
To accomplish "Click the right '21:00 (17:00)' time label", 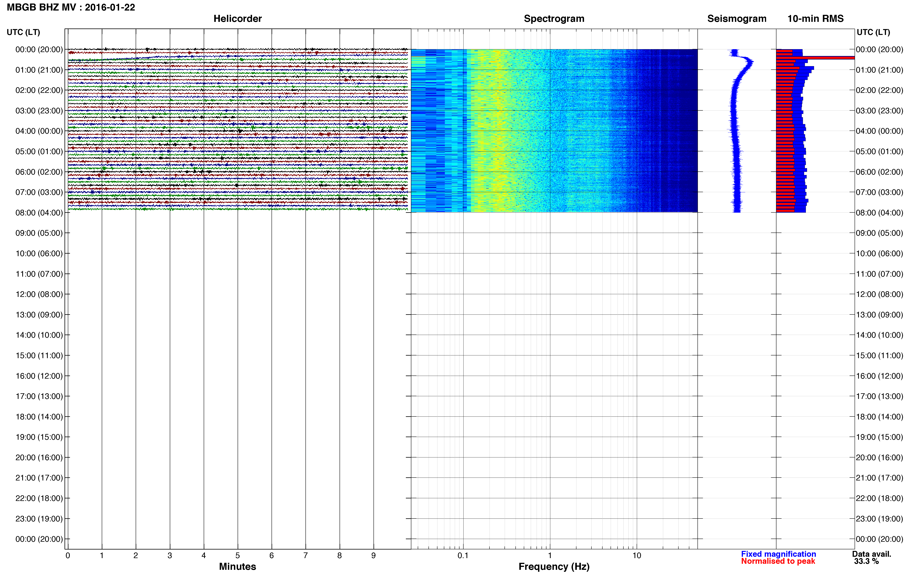I will tap(879, 478).
